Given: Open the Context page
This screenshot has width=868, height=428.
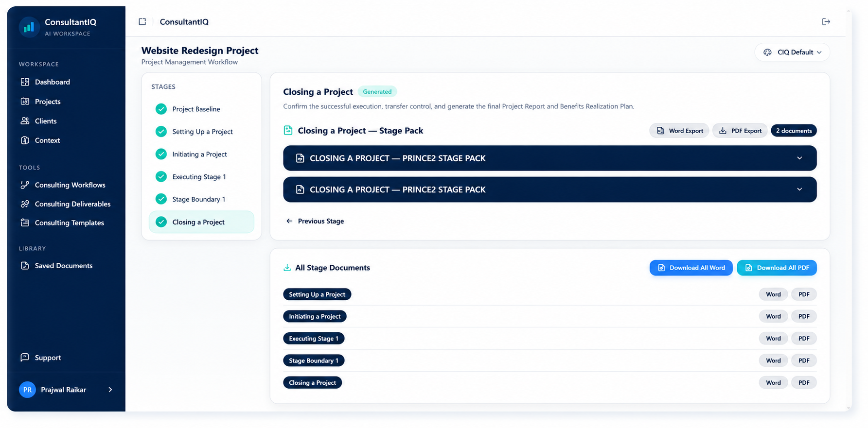Looking at the screenshot, I should pos(47,140).
